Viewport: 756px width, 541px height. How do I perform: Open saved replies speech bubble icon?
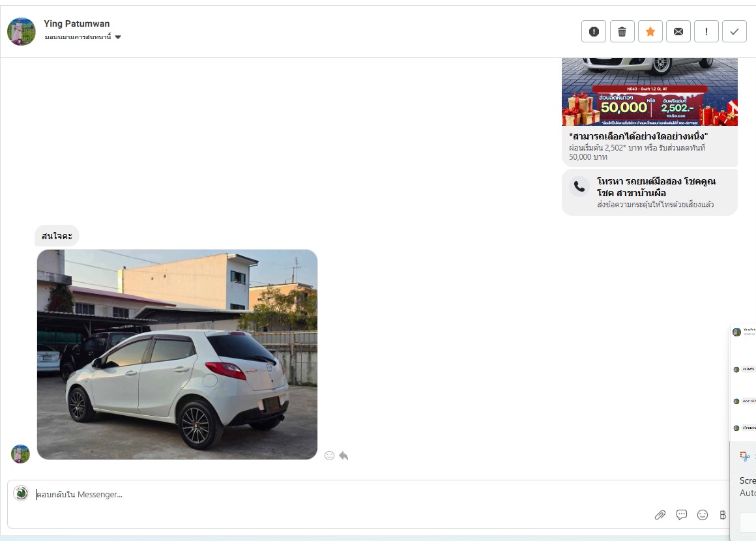click(681, 515)
